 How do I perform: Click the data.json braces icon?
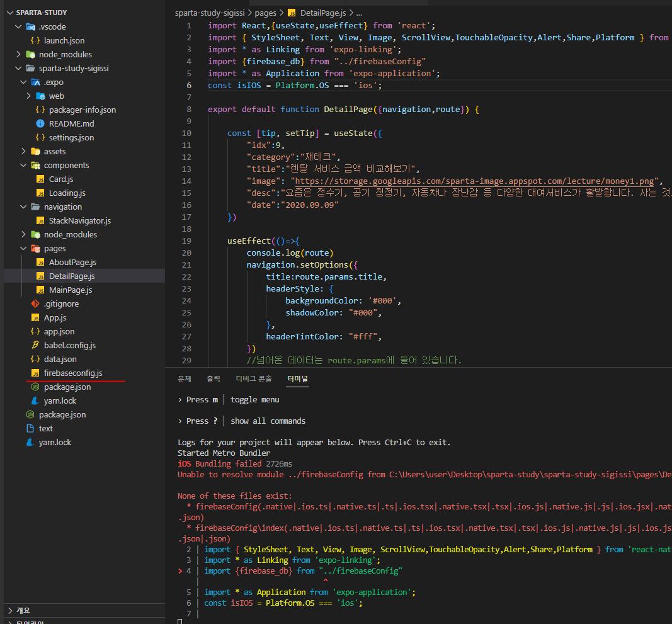tap(35, 359)
